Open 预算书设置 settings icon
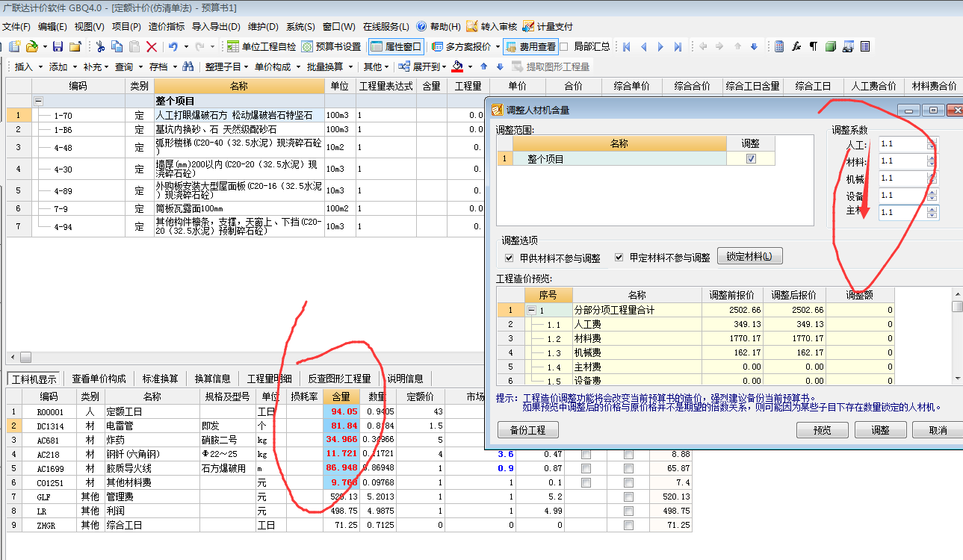This screenshot has height=560, width=963. 332,46
